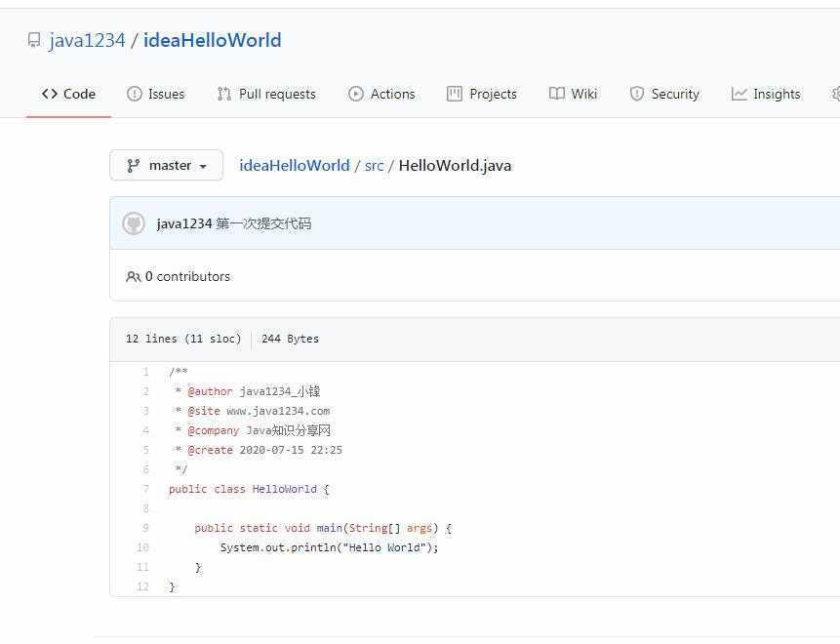Click the java1234 commit author avatar

134,223
